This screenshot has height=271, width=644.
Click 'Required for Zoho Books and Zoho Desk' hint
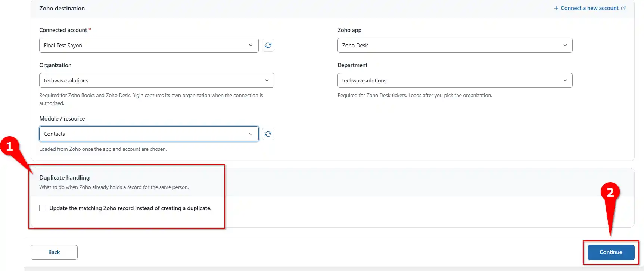coord(151,99)
